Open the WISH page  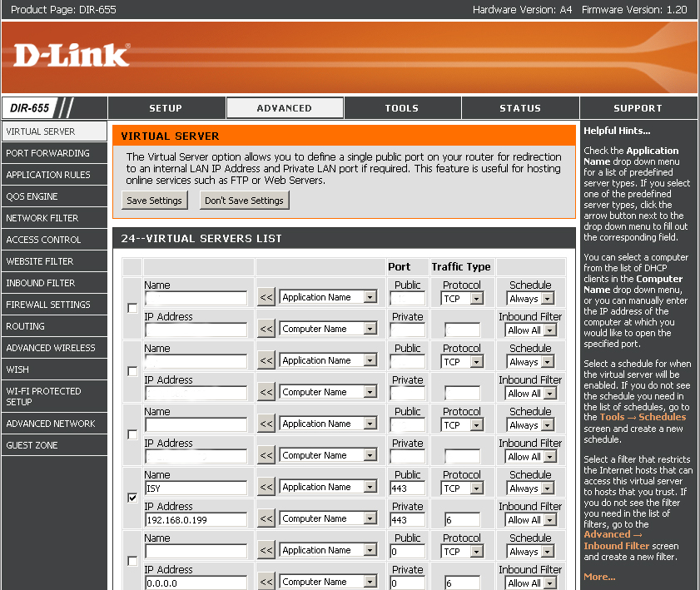[x=54, y=369]
